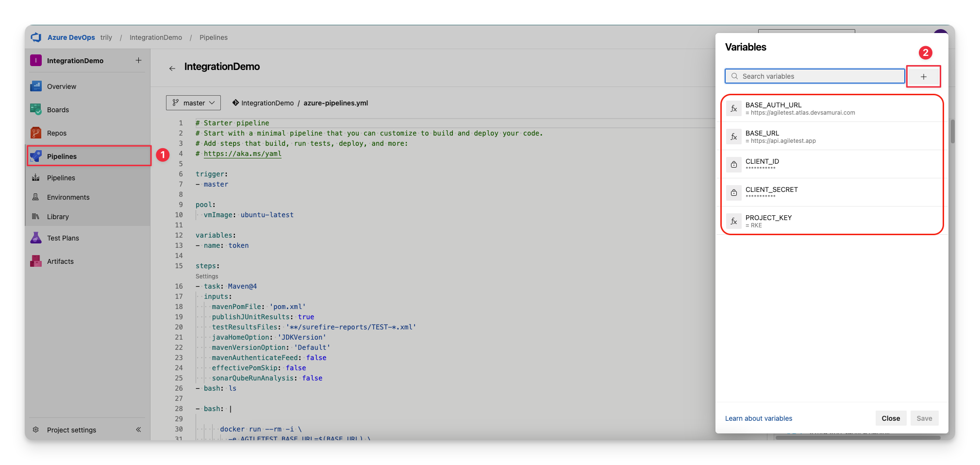The height and width of the screenshot is (465, 980).
Task: Select Repos in the project sidebar
Action: [x=55, y=133]
